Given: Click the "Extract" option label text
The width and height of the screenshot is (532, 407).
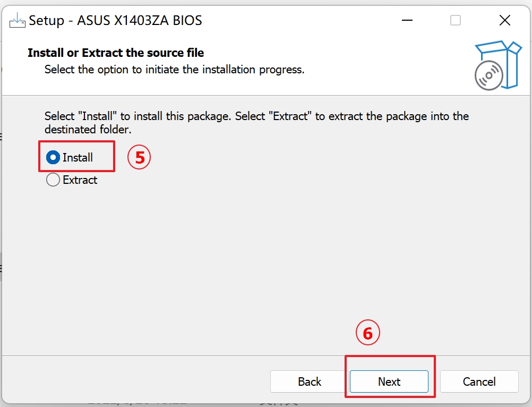Looking at the screenshot, I should 80,180.
